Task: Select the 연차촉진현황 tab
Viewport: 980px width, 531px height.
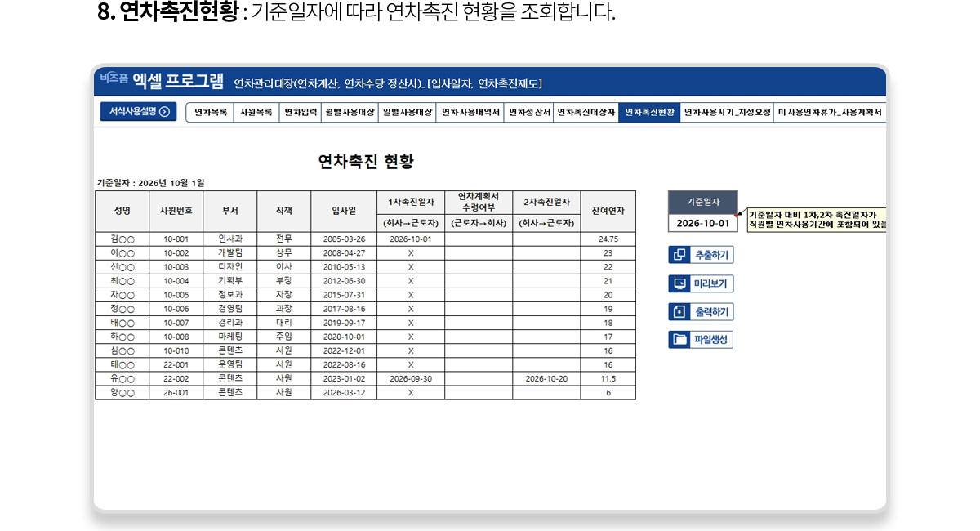Action: tap(649, 113)
